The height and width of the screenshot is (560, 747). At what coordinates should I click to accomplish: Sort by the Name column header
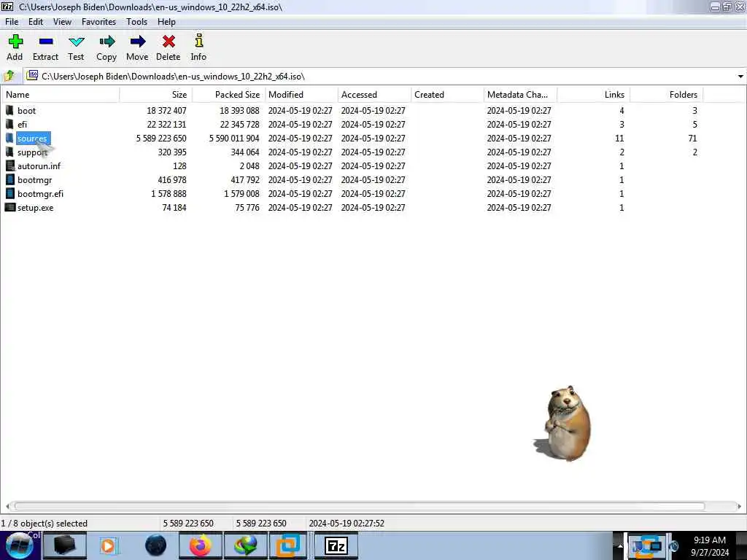60,95
